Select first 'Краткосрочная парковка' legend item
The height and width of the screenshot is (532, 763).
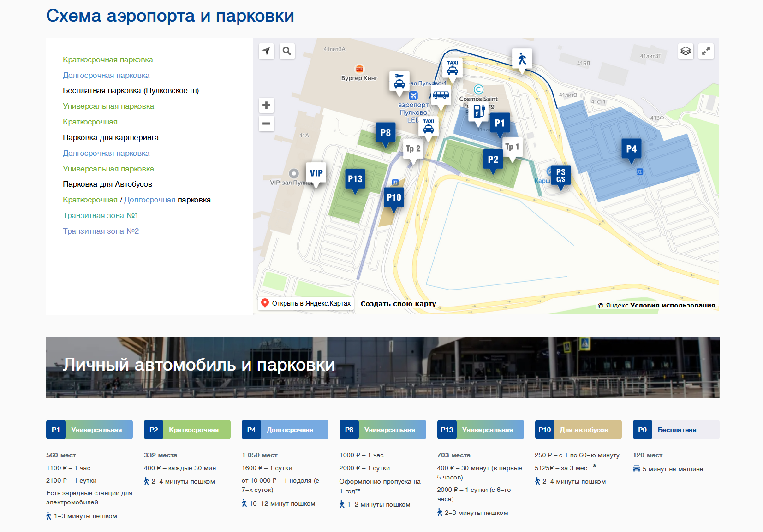[x=108, y=59]
